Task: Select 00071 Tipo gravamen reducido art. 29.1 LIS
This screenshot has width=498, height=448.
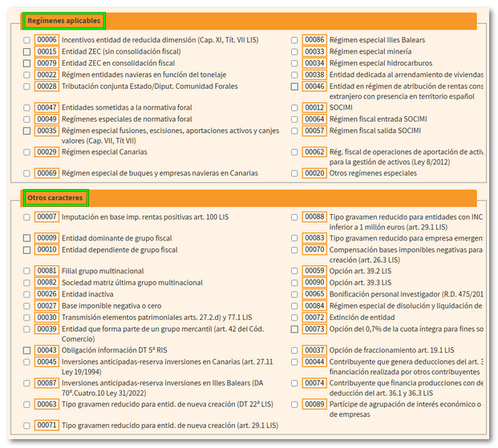Action: (26, 426)
